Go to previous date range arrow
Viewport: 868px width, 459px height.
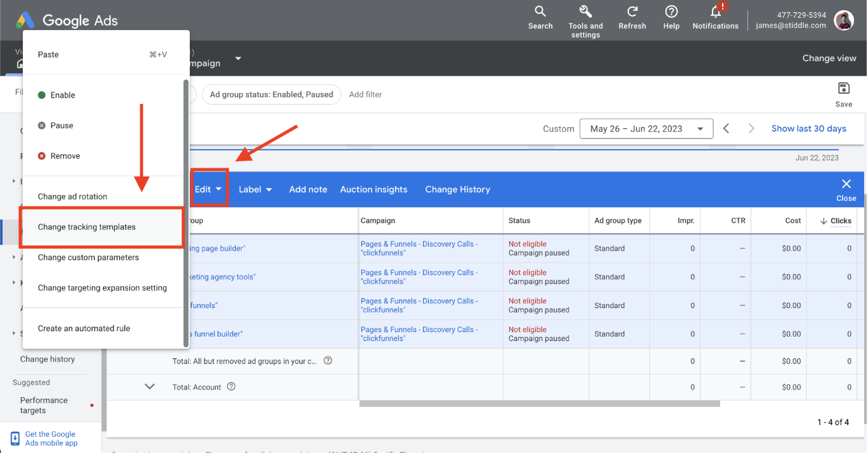[x=727, y=129]
